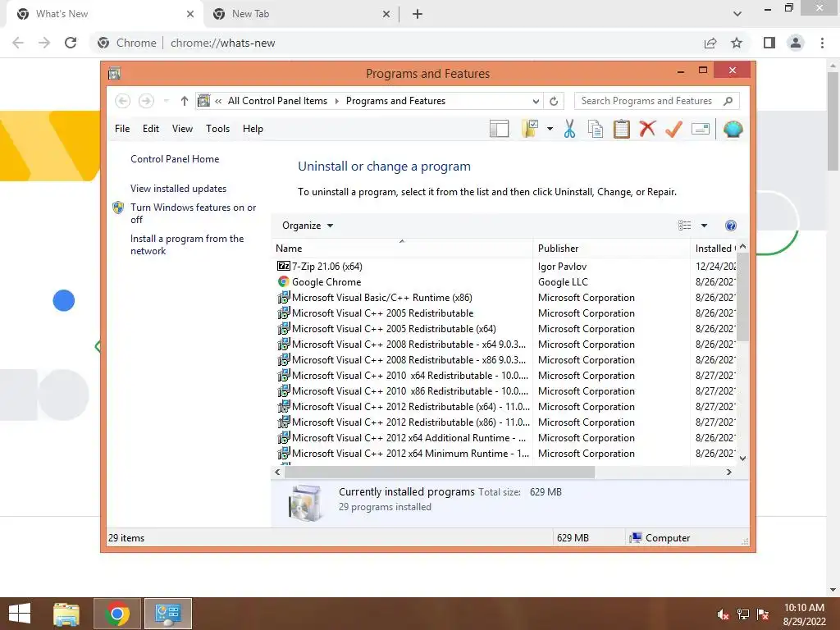Screen dimensions: 840x630
Task: Refresh the Programs and Features list
Action: 554,101
